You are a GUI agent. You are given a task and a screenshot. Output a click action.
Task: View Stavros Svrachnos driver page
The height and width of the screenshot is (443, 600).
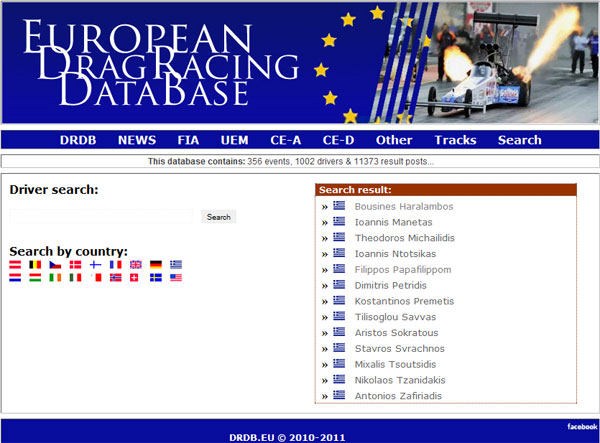(x=399, y=349)
